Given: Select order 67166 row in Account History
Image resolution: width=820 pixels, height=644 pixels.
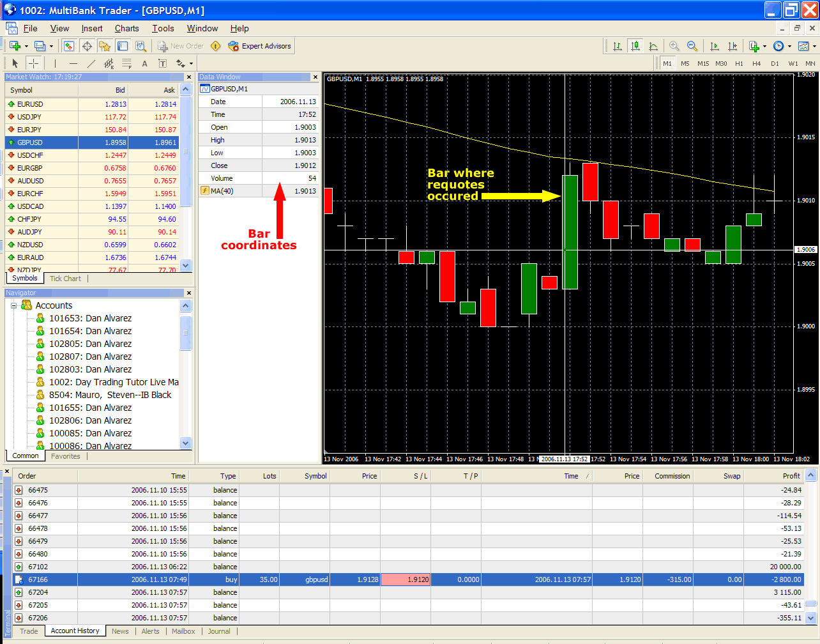Looking at the screenshot, I should [408, 579].
